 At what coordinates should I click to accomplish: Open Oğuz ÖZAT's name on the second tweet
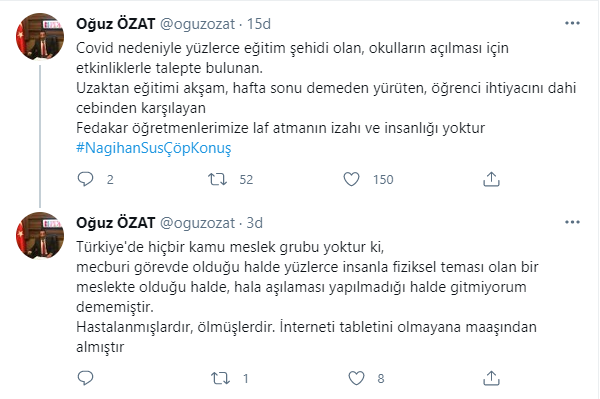[116, 223]
